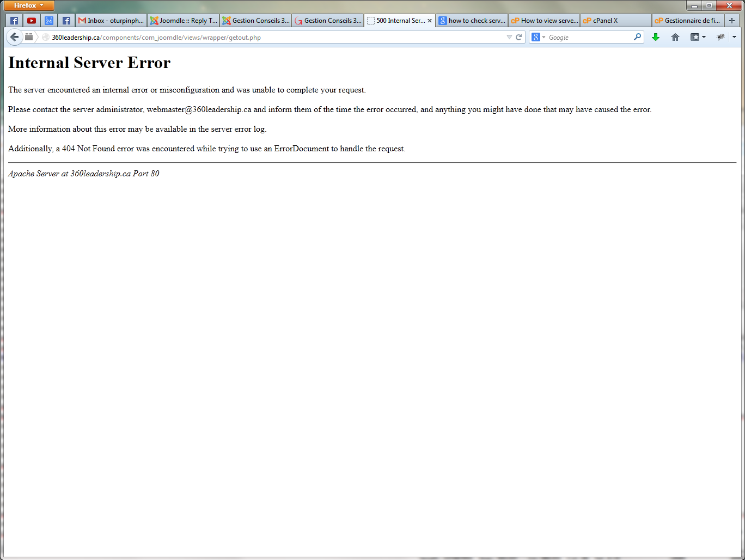Reload the page with the refresh icon

click(519, 38)
